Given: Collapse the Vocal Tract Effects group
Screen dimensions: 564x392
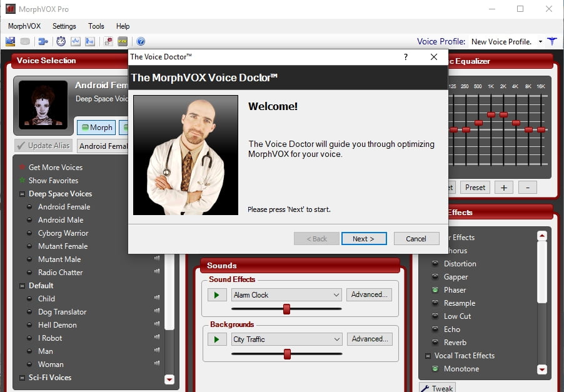Looking at the screenshot, I should [x=428, y=356].
